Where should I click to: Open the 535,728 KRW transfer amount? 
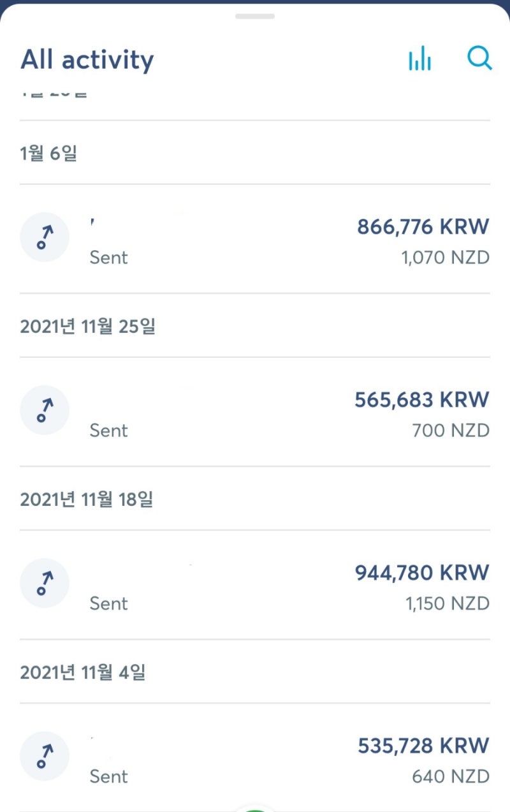[423, 746]
